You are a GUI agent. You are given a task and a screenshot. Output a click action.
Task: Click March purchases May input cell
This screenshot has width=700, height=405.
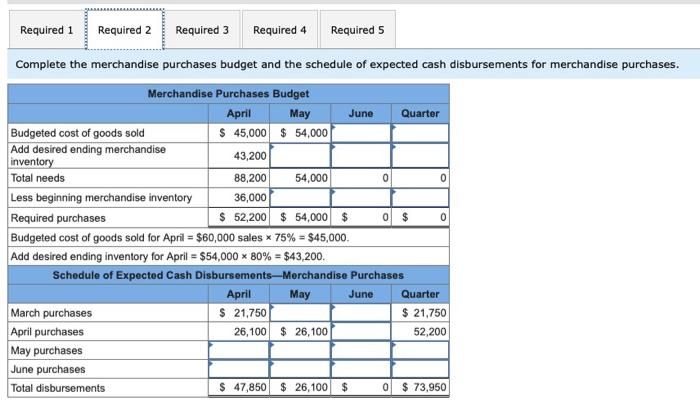coord(300,313)
